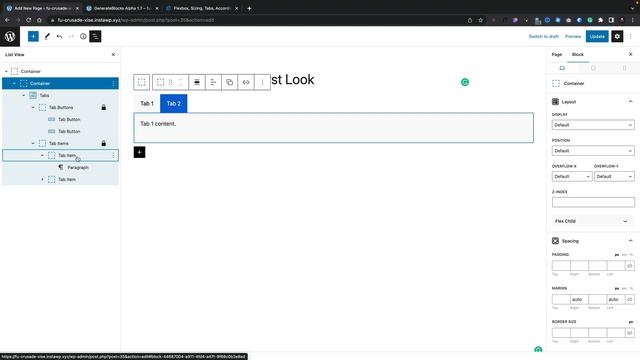The height and width of the screenshot is (360, 640).
Task: Link padding values together
Action: [629, 266]
